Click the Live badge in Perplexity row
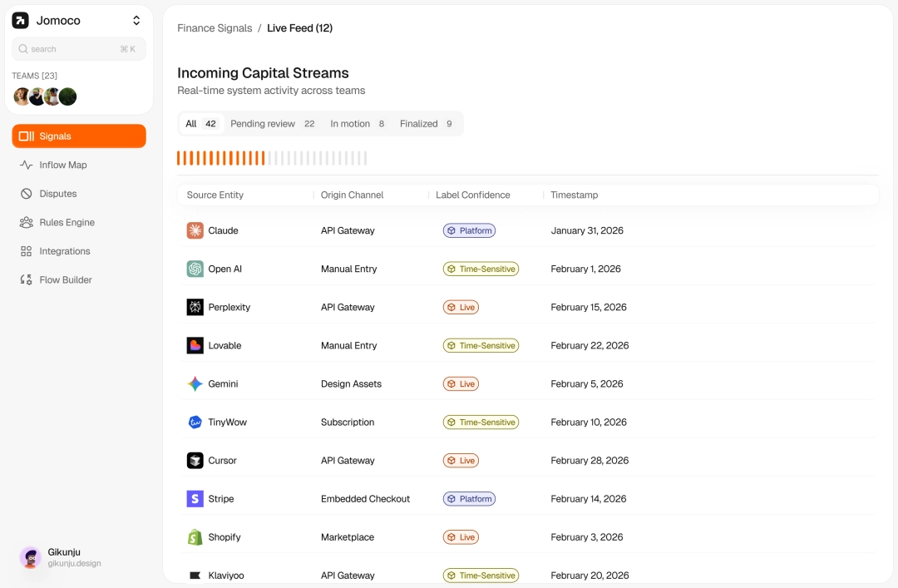 461,307
